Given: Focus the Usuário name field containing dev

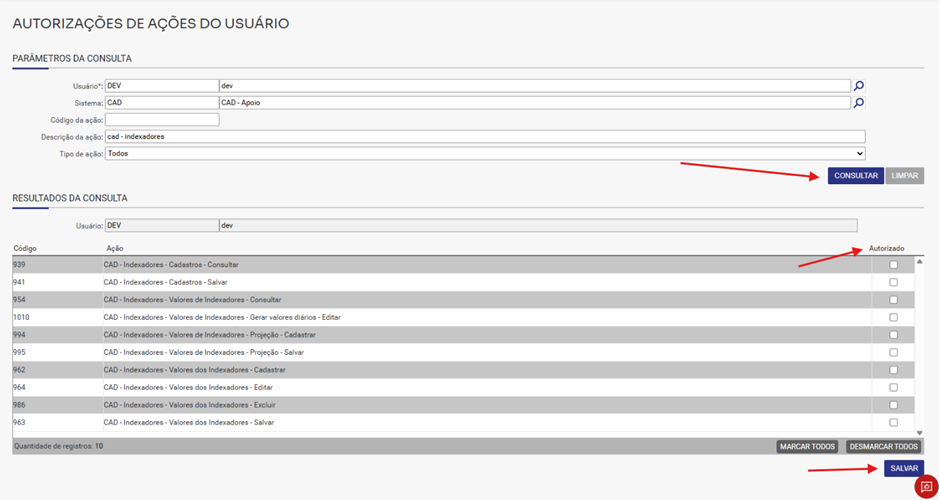Looking at the screenshot, I should click(535, 86).
